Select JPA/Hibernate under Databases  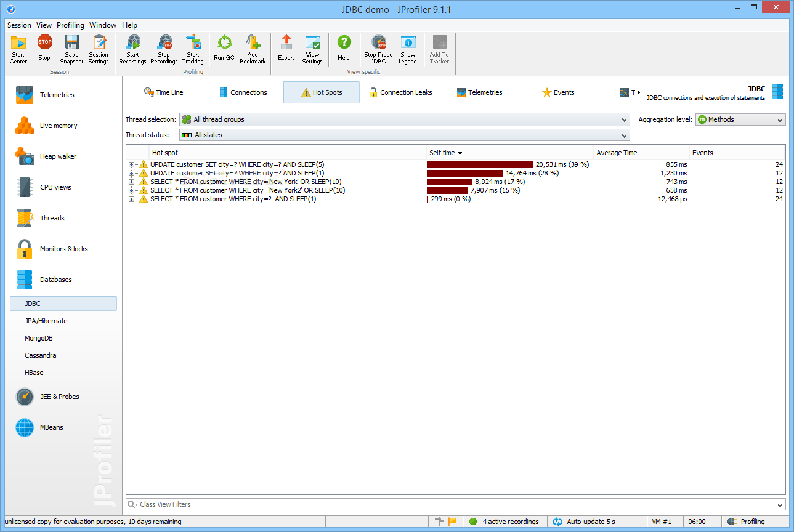pos(46,321)
